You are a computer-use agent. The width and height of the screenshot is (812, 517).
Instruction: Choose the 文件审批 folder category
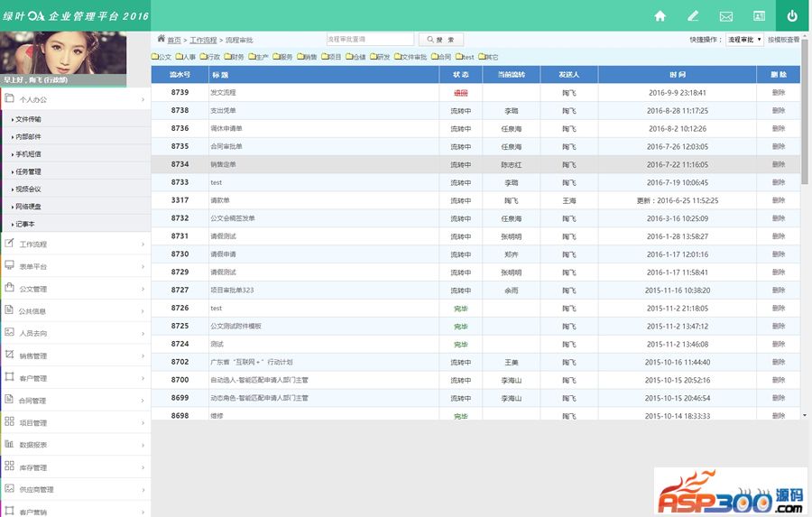pyautogui.click(x=409, y=57)
